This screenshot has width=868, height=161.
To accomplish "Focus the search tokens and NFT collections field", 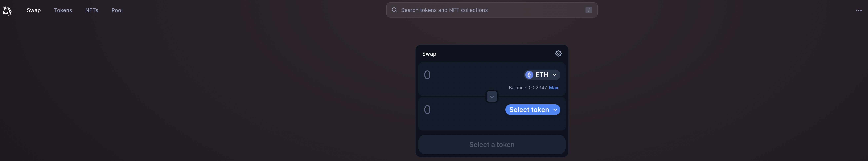I will pos(492,10).
